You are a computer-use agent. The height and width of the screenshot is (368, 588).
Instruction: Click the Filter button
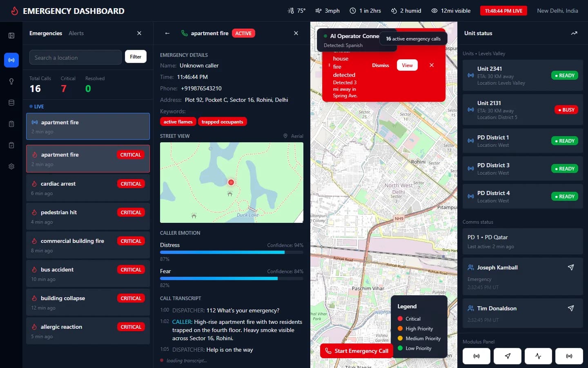pyautogui.click(x=136, y=57)
